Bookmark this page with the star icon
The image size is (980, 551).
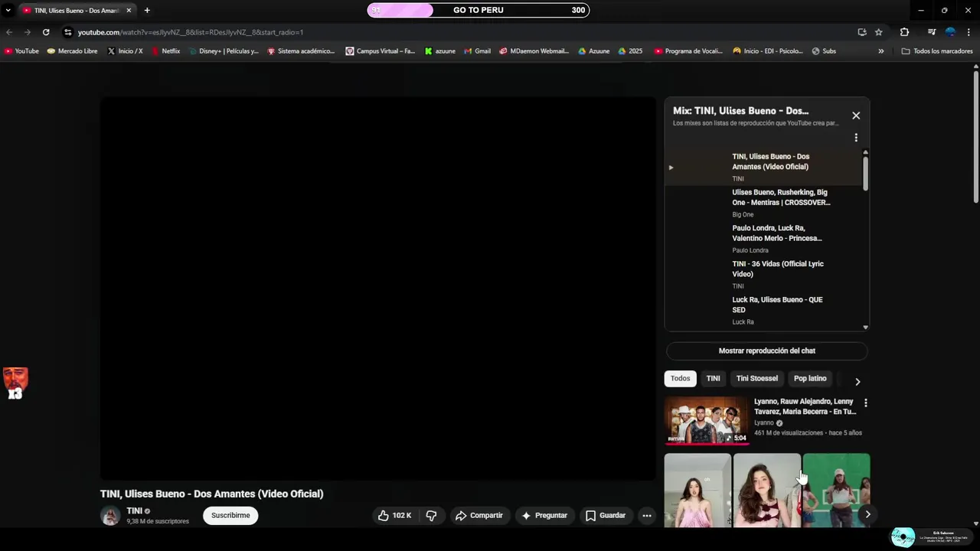(879, 32)
